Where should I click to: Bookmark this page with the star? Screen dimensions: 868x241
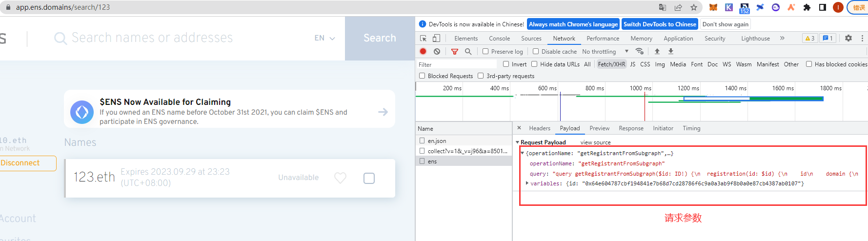pos(693,7)
